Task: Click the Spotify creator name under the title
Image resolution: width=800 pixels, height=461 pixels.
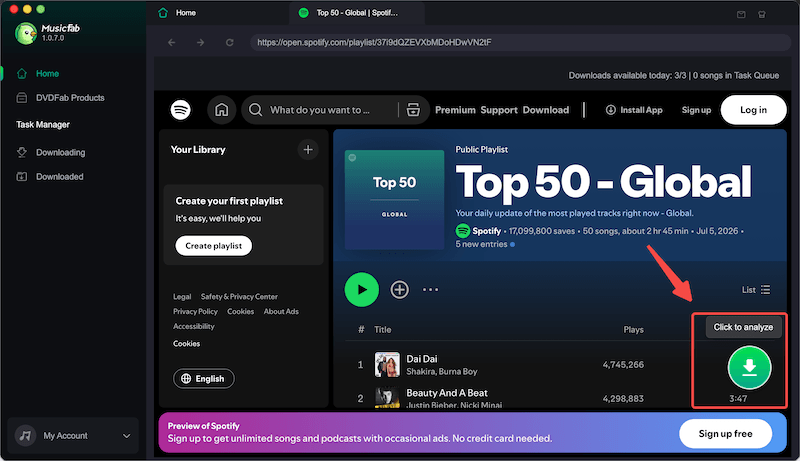Action: coord(486,231)
